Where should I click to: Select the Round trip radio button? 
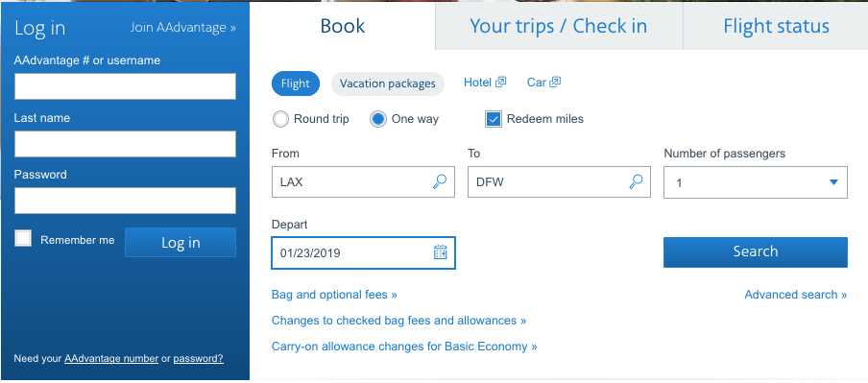click(x=281, y=119)
